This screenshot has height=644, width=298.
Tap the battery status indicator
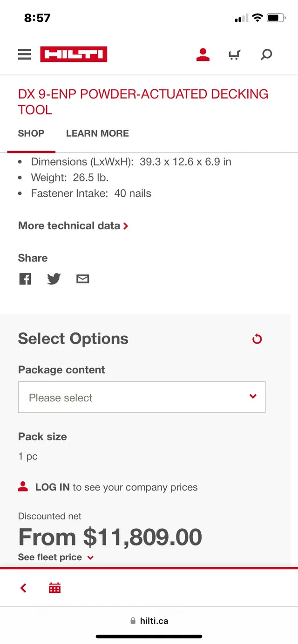(x=276, y=18)
